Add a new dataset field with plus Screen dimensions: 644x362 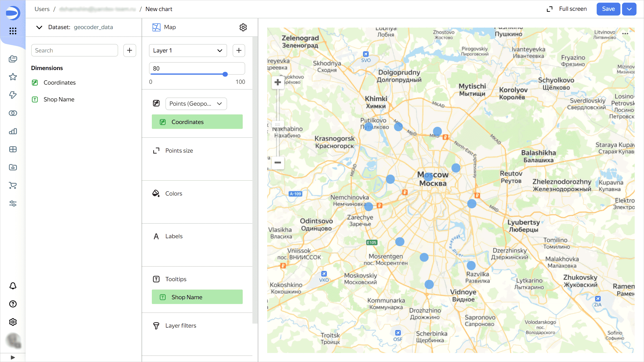[x=129, y=50]
